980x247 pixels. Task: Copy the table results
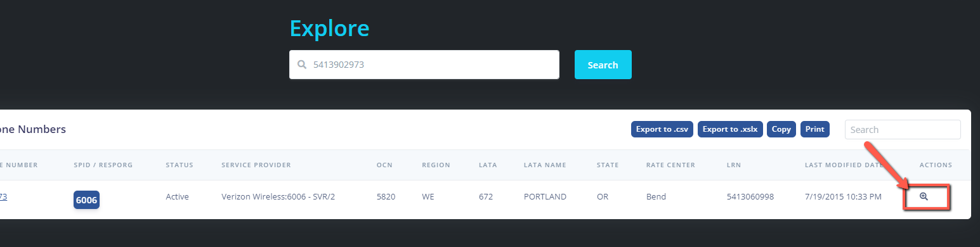point(781,129)
